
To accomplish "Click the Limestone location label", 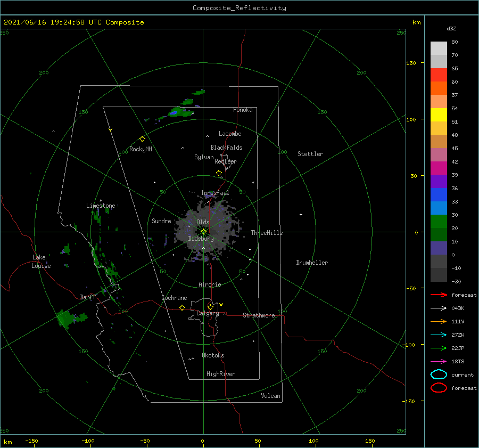I will (101, 206).
